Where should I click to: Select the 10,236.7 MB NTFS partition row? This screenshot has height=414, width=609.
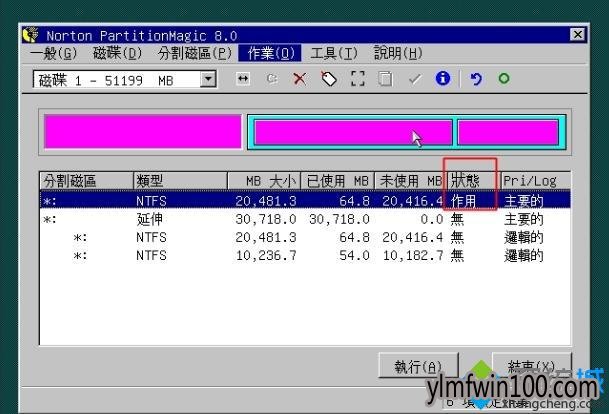[x=305, y=256]
